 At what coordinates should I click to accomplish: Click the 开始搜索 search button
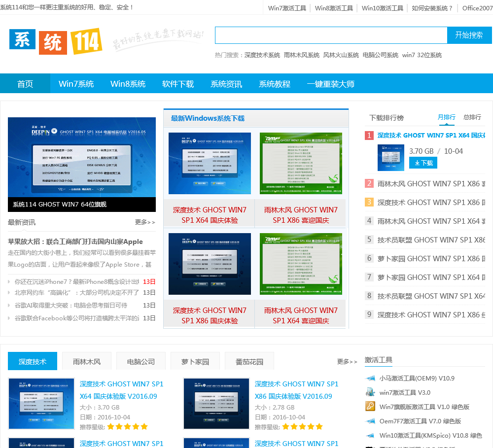coord(469,35)
